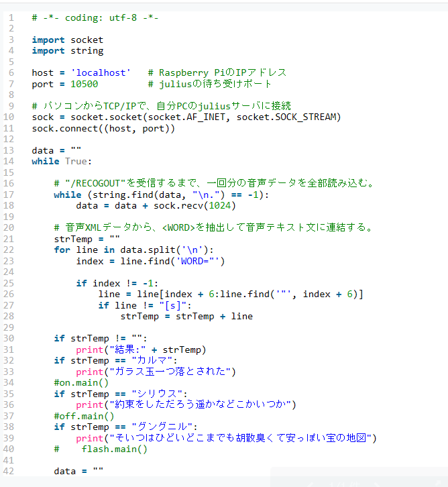Click the 'index = line.find' line
Screen dimensions: 448x487
point(150,261)
